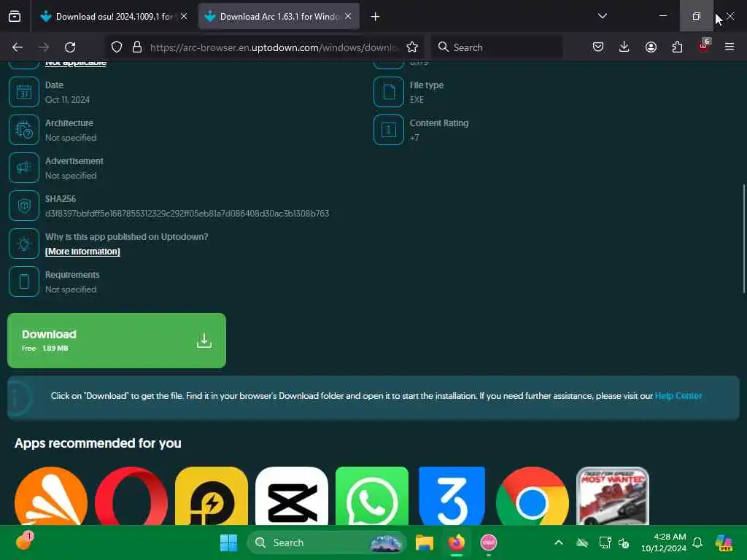Click the Content Rating icon
Screen dimensions: 747x560
coord(389,130)
